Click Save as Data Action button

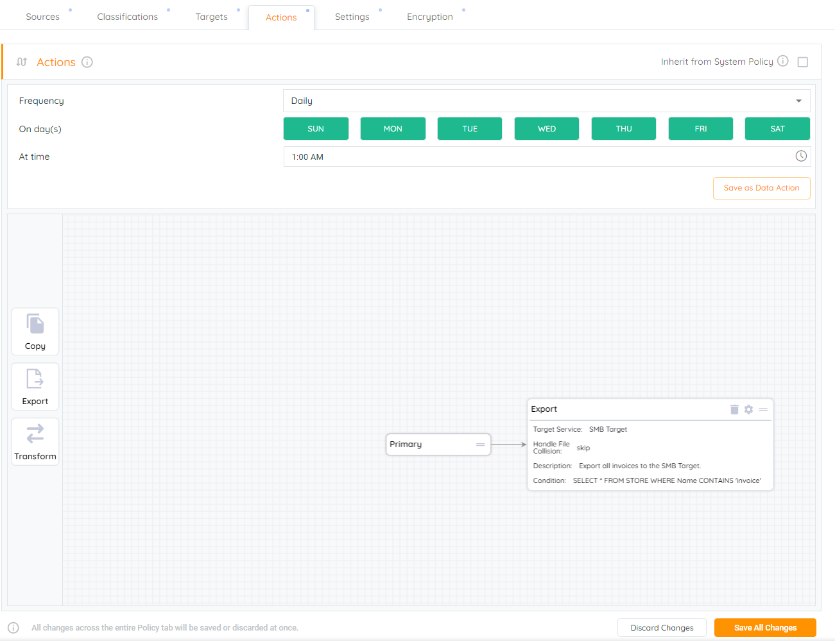761,188
